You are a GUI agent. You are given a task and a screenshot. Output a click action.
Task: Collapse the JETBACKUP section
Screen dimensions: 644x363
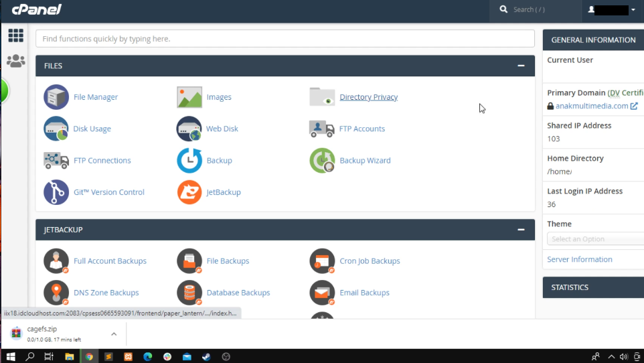point(521,230)
